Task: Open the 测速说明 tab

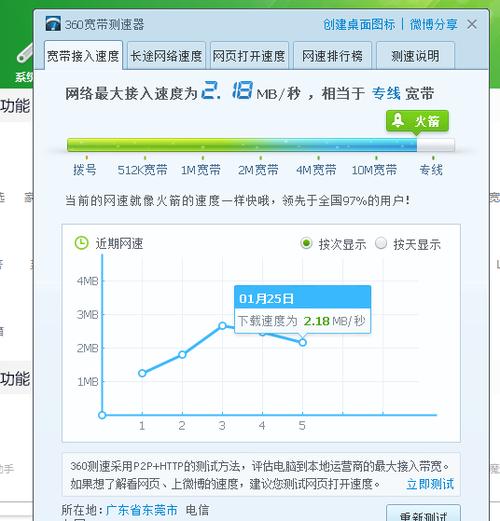Action: 415,56
